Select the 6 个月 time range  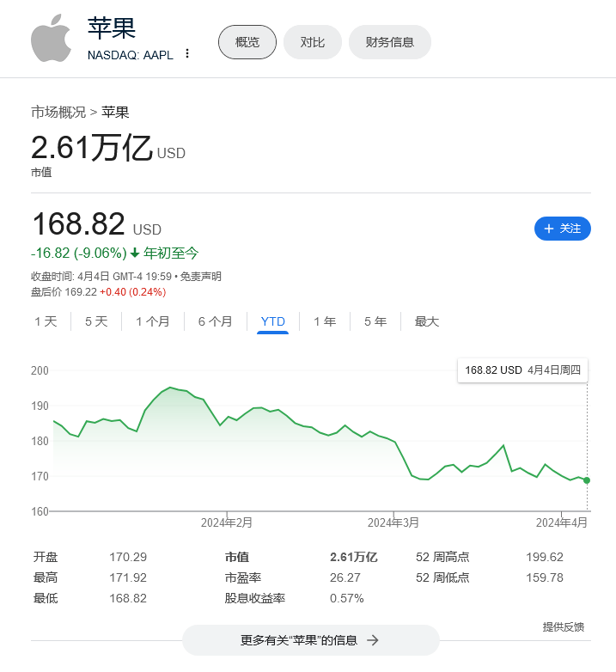click(x=215, y=321)
